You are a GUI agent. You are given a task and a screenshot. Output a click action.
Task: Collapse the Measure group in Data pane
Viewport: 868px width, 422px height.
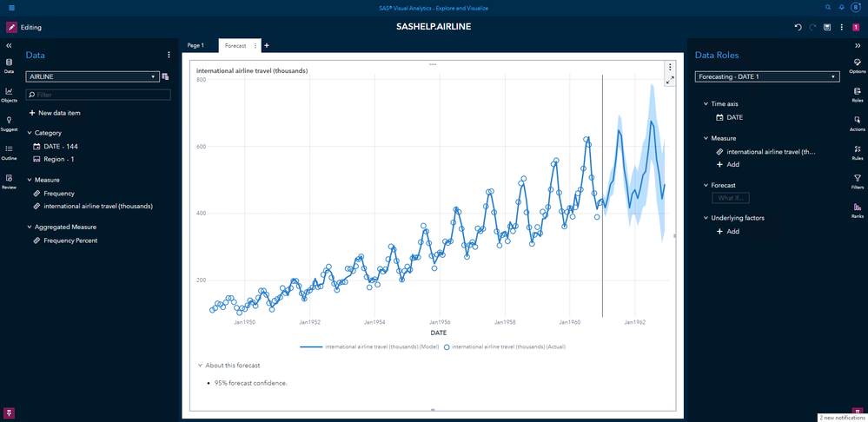tap(30, 180)
